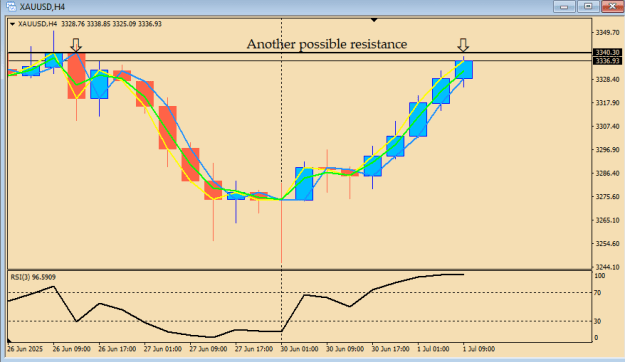Click the 27 Jun 17:00 time label
This screenshot has height=362, width=625.
[x=254, y=349]
